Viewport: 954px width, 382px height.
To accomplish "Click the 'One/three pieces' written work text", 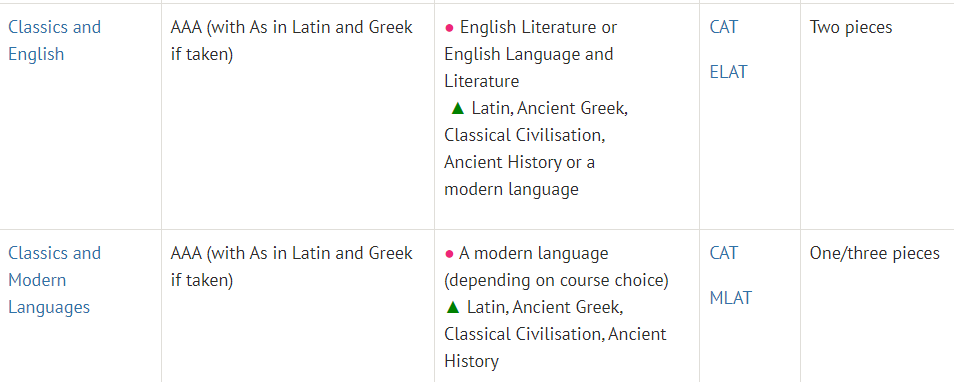I will (x=874, y=253).
